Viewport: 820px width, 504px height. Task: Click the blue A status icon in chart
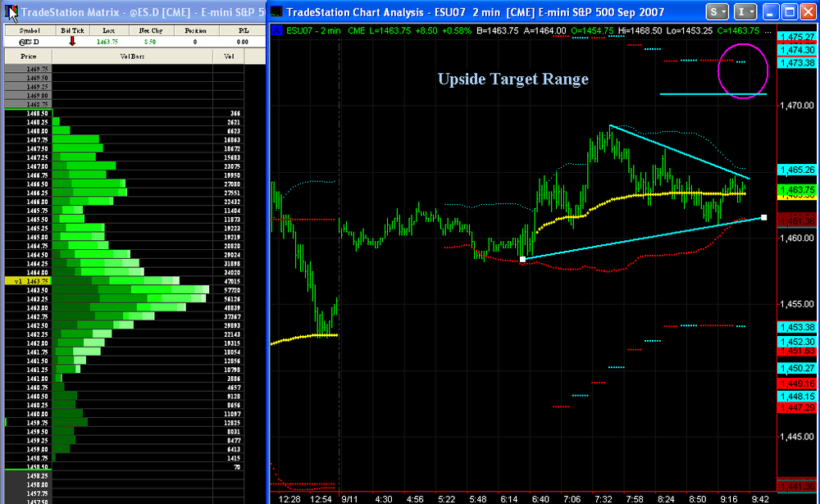pyautogui.click(x=276, y=31)
